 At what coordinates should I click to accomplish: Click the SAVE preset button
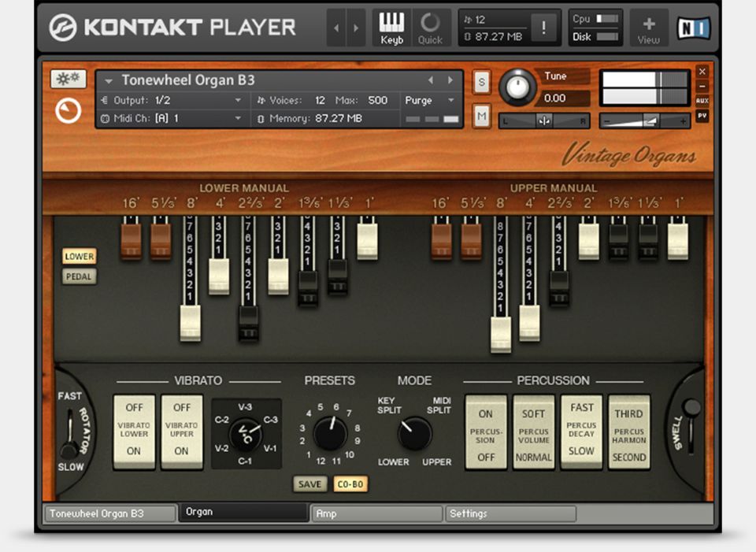pos(309,484)
